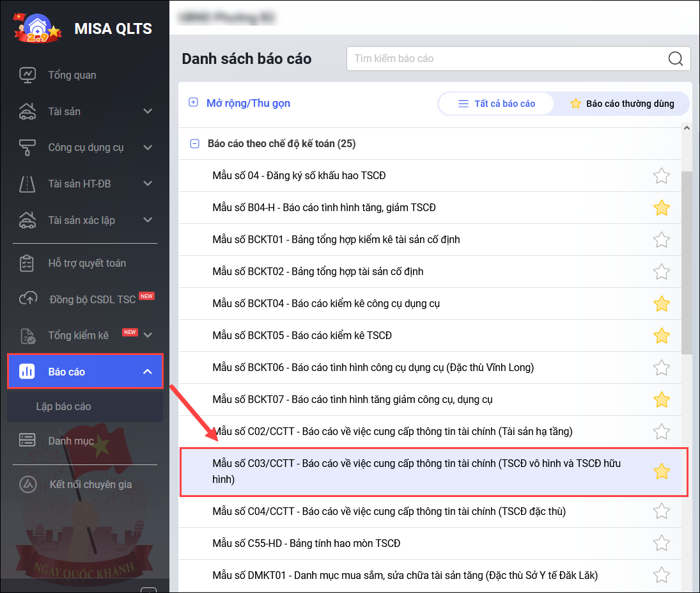700x593 pixels.
Task: Star the BCKT06 report
Action: point(661,368)
